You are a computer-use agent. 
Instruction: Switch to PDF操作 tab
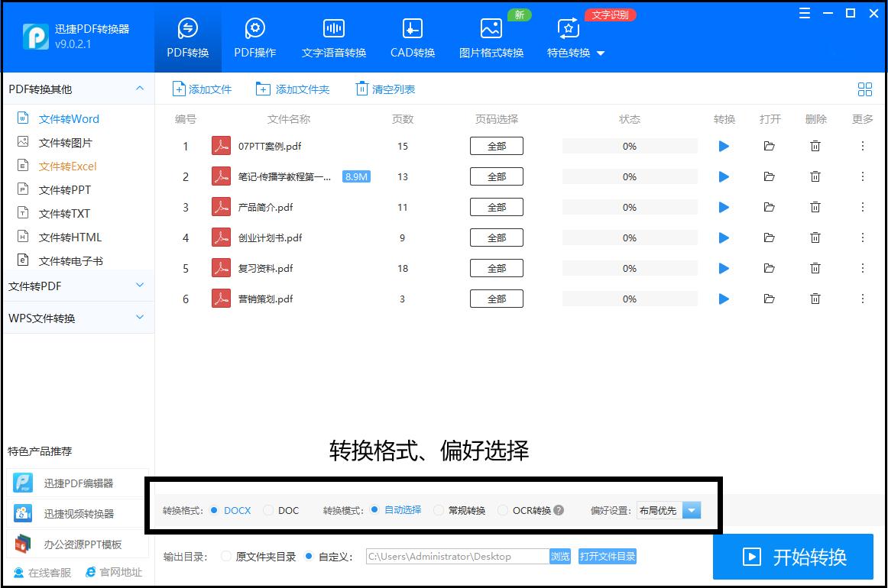(255, 34)
